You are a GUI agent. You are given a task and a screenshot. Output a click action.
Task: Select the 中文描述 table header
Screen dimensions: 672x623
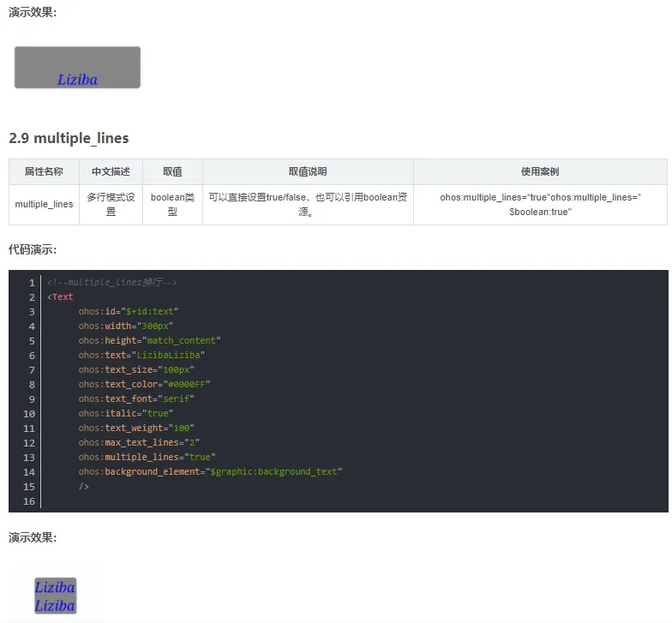coord(111,171)
